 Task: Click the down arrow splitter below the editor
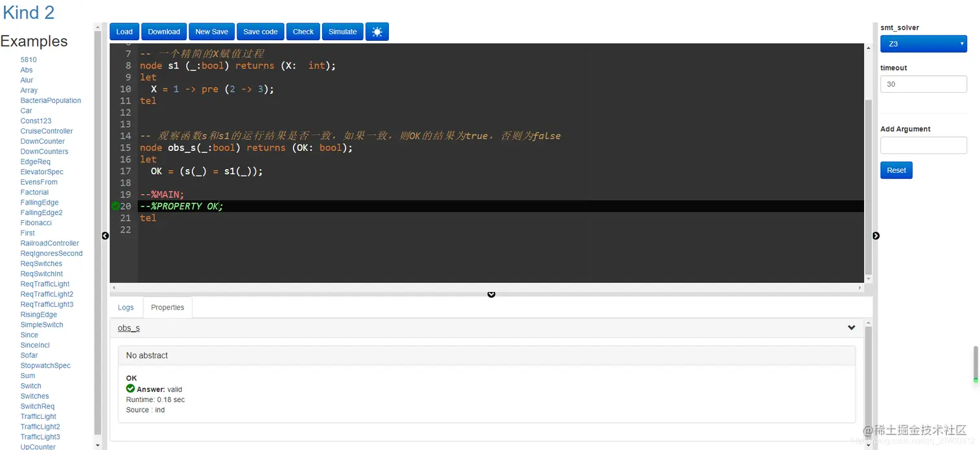[x=491, y=295]
